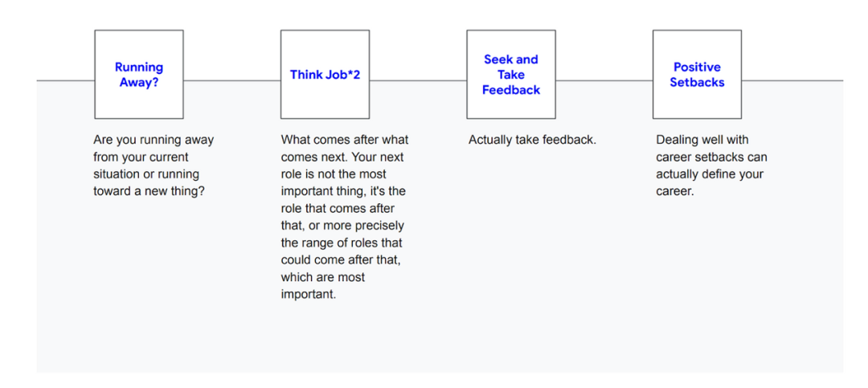868x388 pixels.
Task: Click the "Dealing well with" opening line
Action: [702, 140]
